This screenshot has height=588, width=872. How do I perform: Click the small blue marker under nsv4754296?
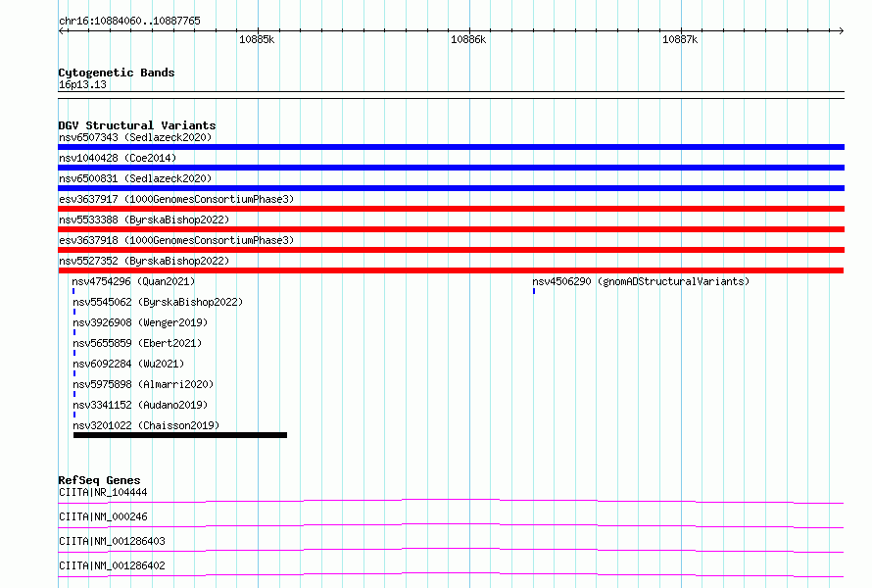point(73,291)
